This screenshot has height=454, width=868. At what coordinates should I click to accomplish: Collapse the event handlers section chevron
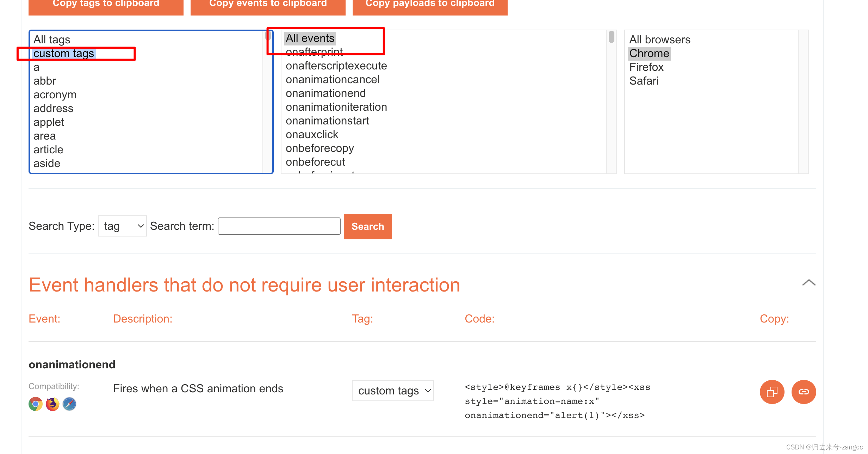[x=809, y=283]
